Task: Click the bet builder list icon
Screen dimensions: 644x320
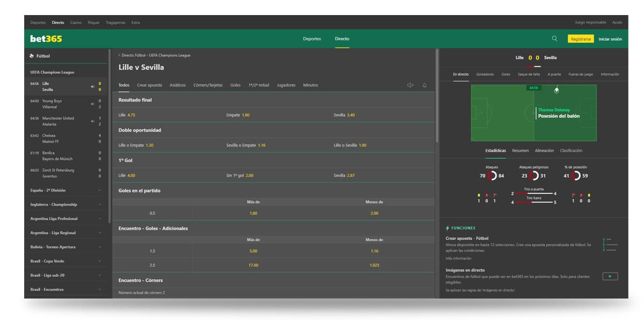Action: pyautogui.click(x=610, y=244)
